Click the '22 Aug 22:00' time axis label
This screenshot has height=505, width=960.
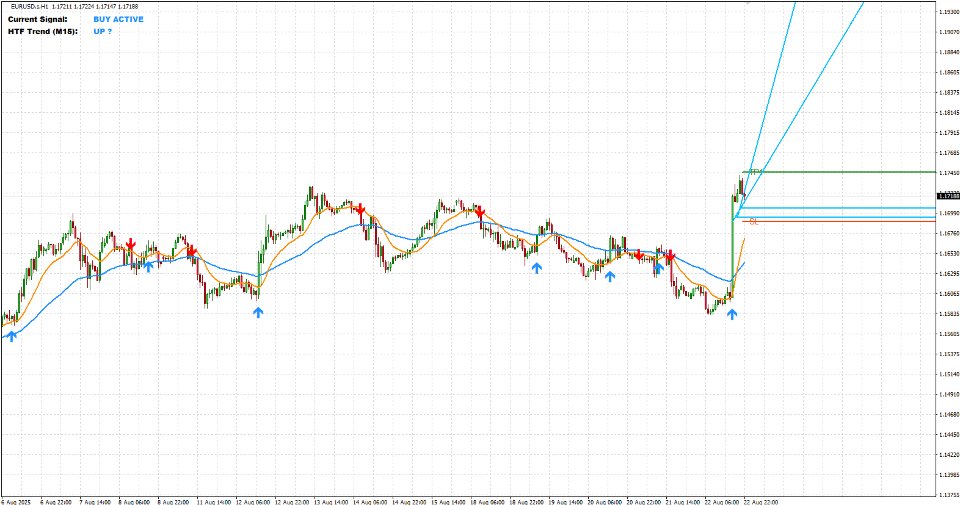(x=762, y=501)
